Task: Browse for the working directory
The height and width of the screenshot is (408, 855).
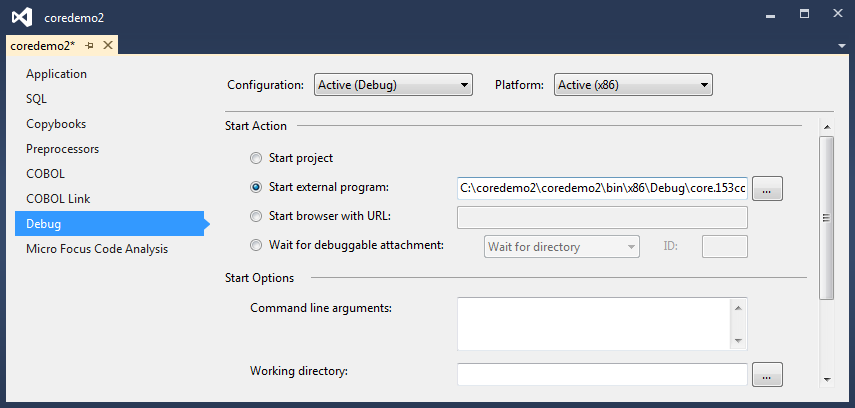Action: click(x=767, y=375)
